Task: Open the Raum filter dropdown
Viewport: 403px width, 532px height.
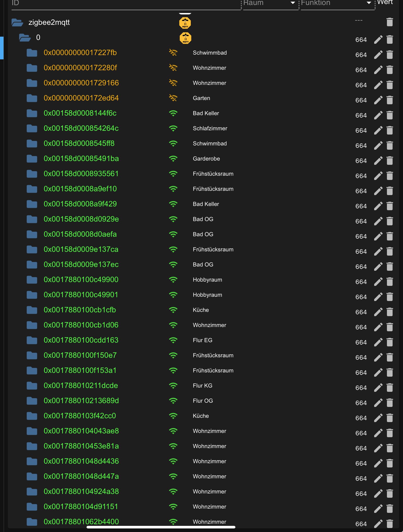Action: (293, 3)
